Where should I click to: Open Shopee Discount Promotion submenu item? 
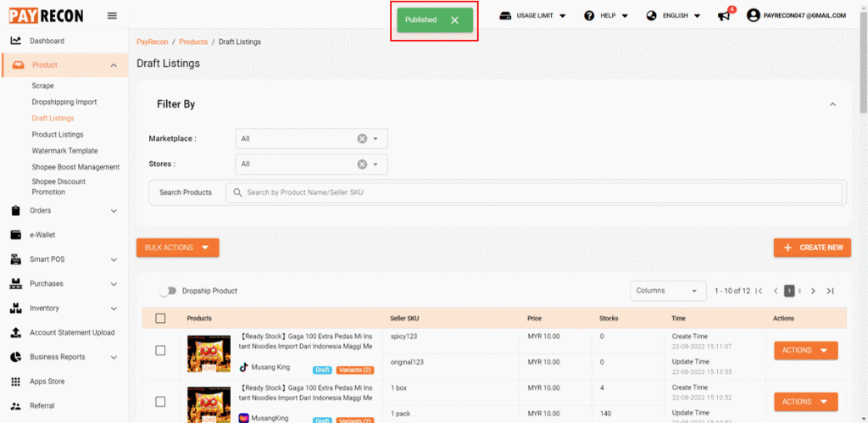point(58,186)
